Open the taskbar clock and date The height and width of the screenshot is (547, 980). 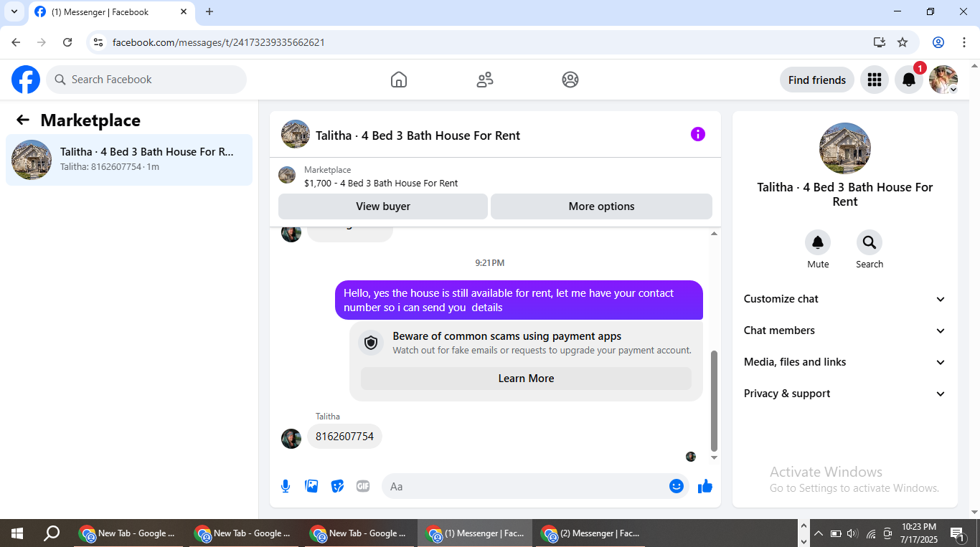pos(918,533)
